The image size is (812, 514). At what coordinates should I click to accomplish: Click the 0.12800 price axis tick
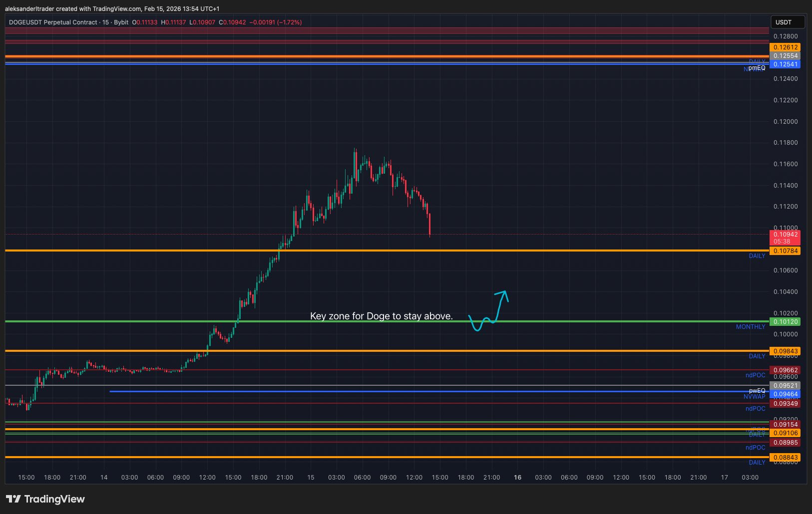[786, 36]
